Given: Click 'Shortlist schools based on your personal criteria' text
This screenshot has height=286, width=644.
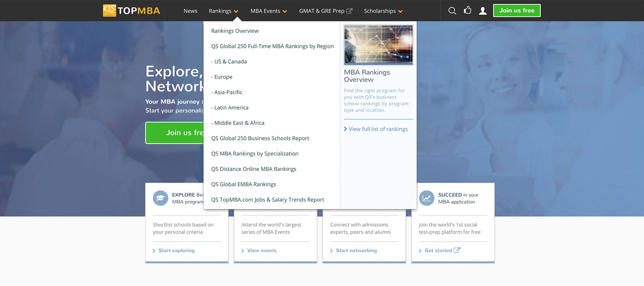Looking at the screenshot, I should click(x=183, y=228).
